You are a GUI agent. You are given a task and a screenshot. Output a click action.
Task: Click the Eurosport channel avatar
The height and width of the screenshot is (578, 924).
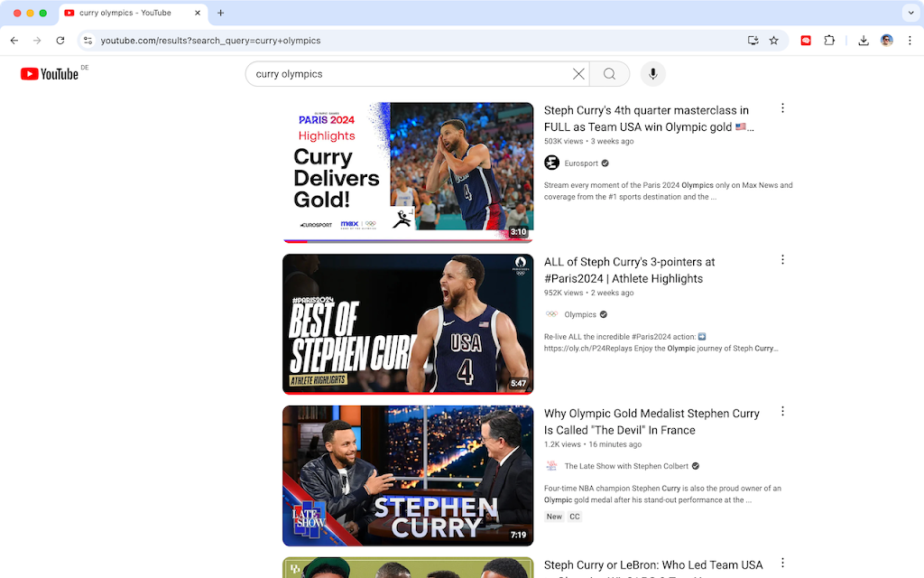click(551, 163)
